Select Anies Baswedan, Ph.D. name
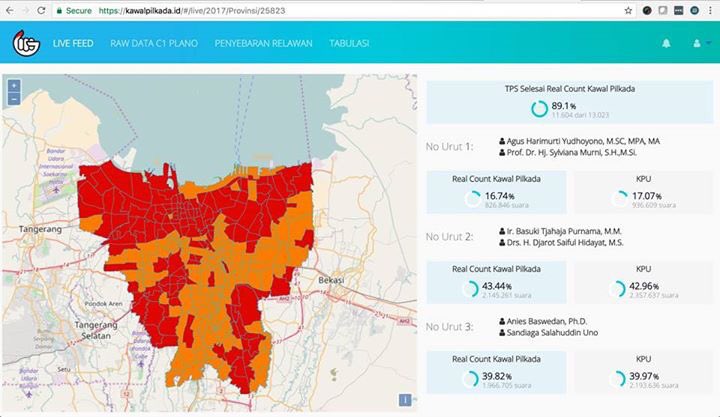This screenshot has width=720, height=417. coord(547,321)
